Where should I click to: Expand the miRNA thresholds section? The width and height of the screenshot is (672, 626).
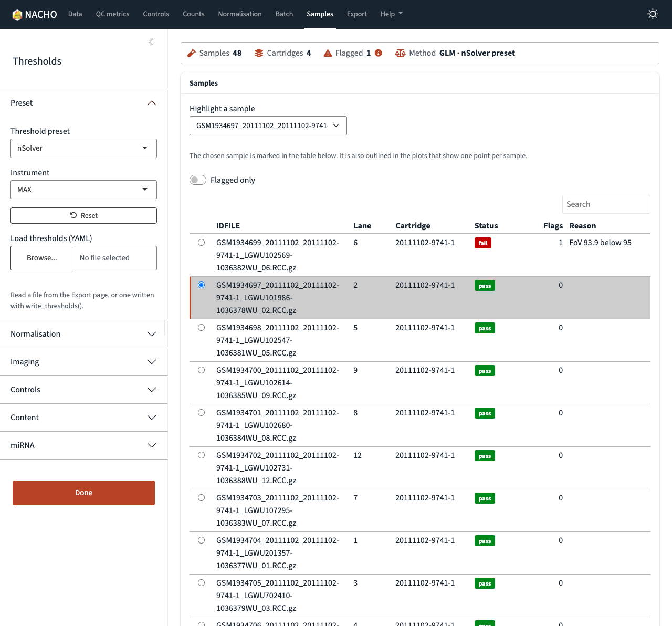pos(83,445)
